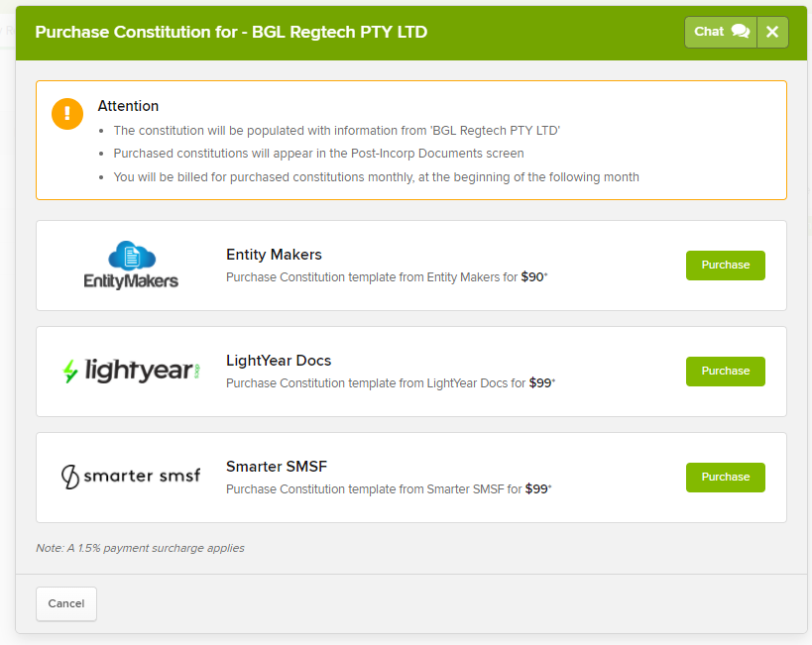The image size is (812, 645).
Task: Click the $90 Entity Makers price
Action: coord(532,277)
